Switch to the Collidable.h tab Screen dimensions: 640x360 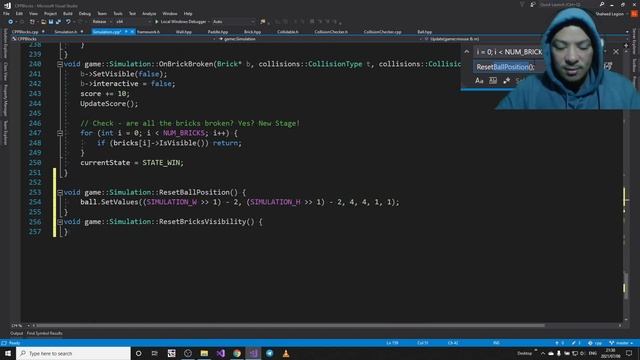click(x=288, y=31)
